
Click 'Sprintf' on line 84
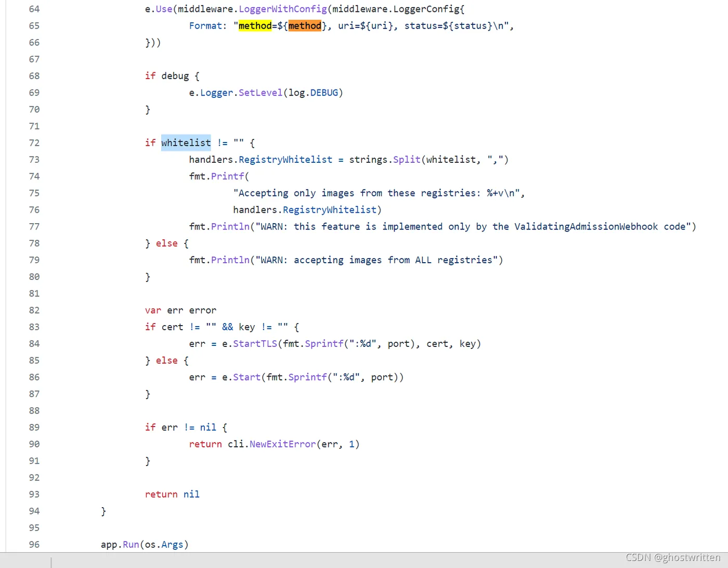[x=324, y=343]
